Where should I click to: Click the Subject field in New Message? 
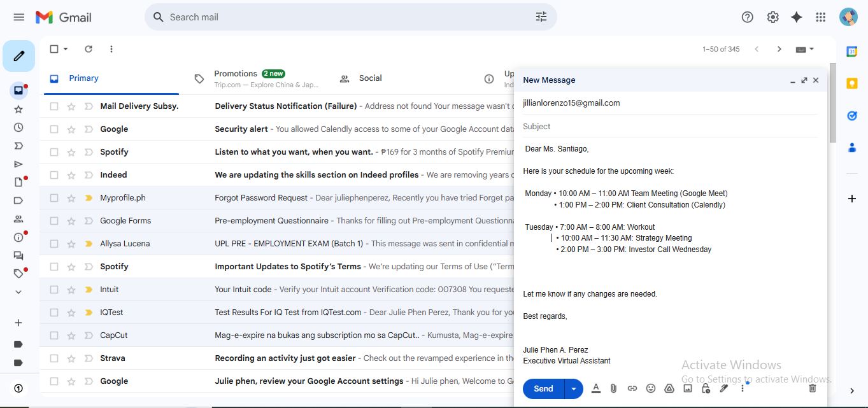670,126
